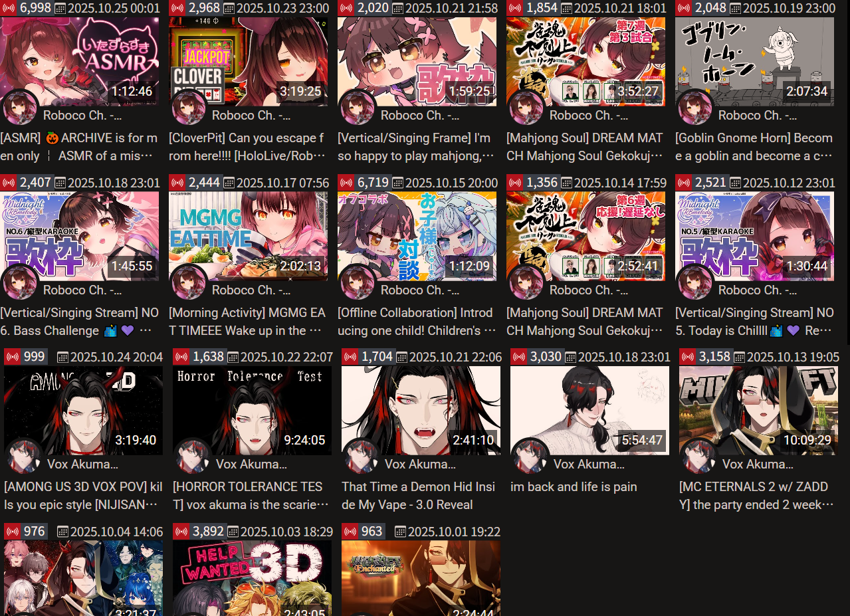Click Roboco Ch. name under Morning Activity video
Image resolution: width=850 pixels, height=616 pixels.
click(251, 290)
